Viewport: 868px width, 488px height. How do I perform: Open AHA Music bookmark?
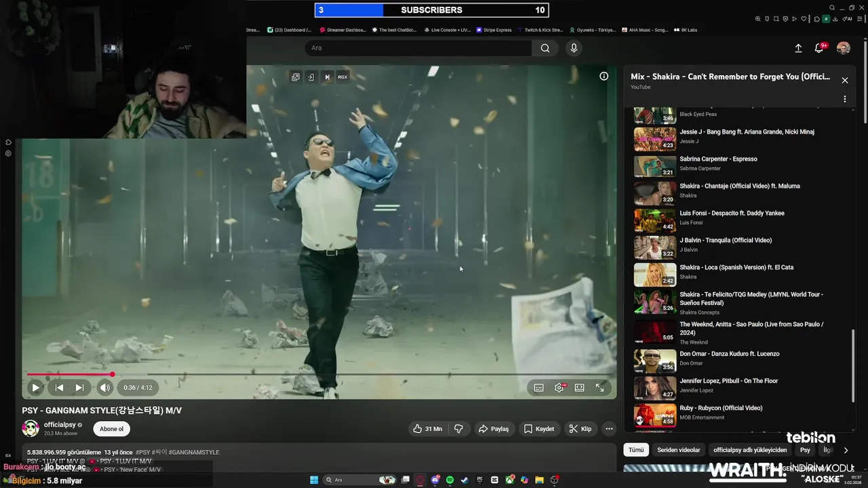(645, 30)
